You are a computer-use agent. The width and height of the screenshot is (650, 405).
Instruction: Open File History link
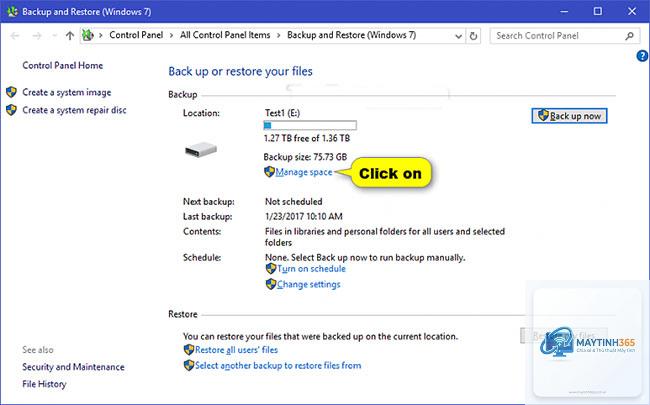click(44, 384)
